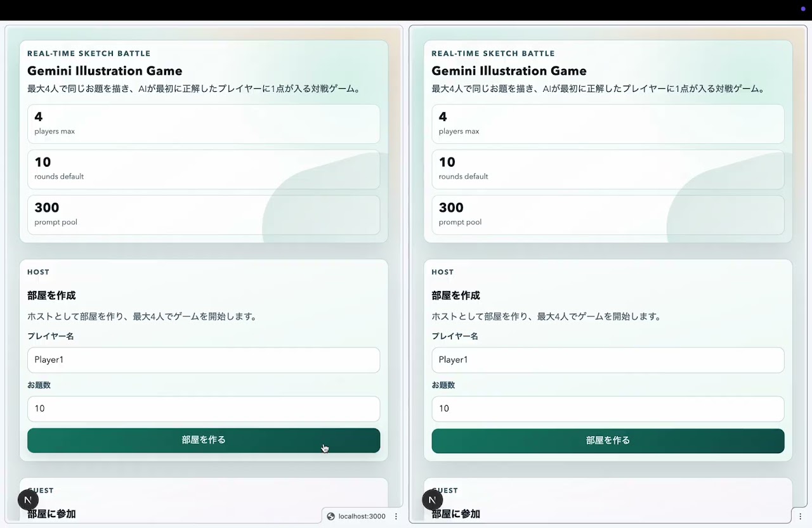812x528 pixels.
Task: Click the 最大4人で同じお題 tagline in right window
Action: [x=599, y=89]
